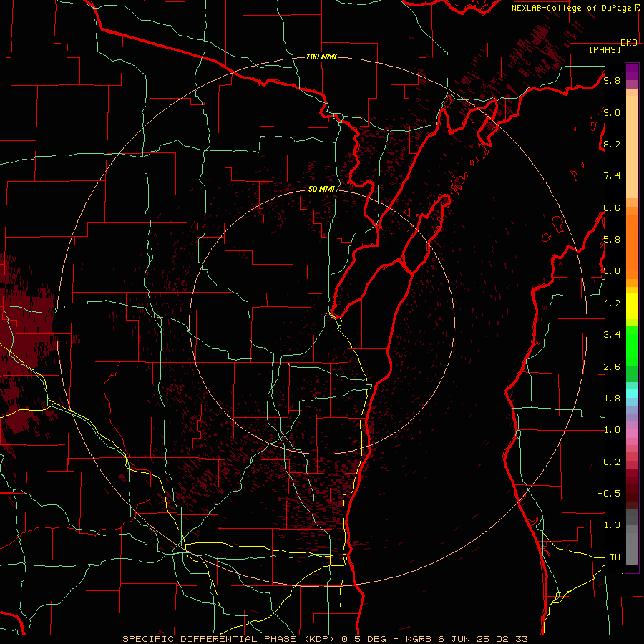Pick the orange band on the color bar

pos(632,248)
